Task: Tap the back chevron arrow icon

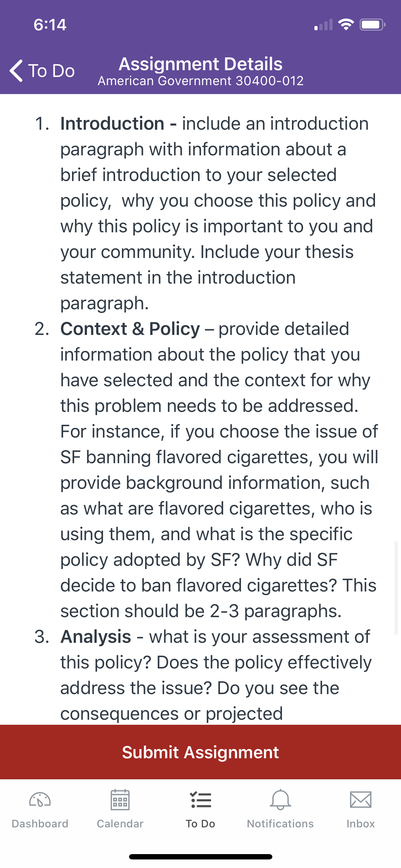Action: 16,71
